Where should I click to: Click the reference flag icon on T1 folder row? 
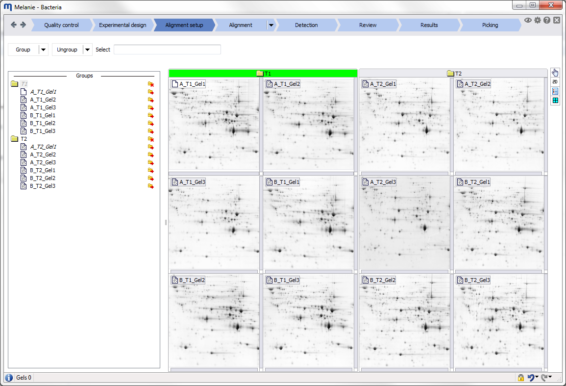click(x=151, y=84)
